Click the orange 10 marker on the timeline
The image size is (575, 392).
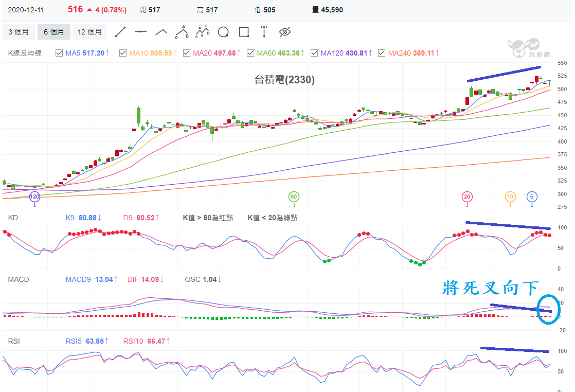[x=510, y=197]
